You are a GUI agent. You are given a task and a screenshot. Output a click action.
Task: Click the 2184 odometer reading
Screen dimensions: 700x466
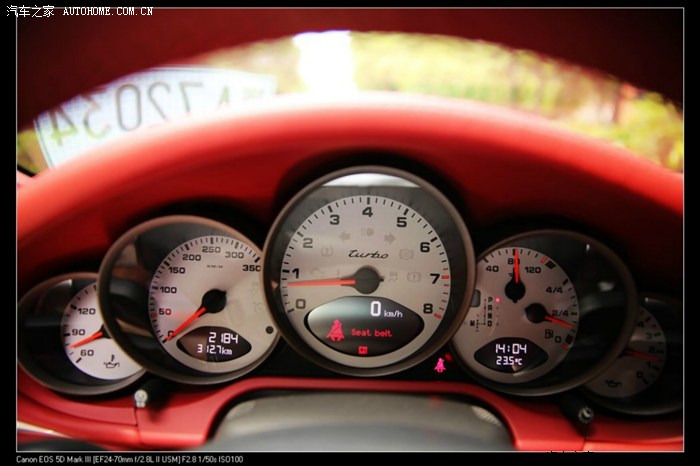click(x=221, y=338)
